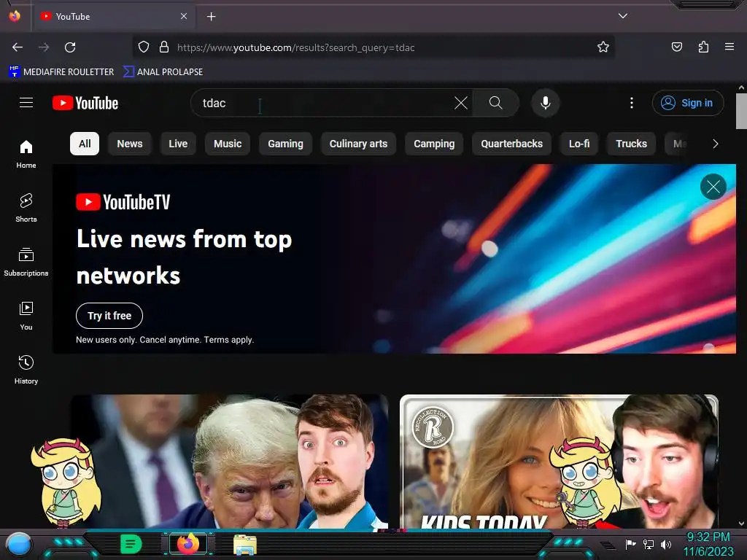Click the YouTubeTV logo in banner
The image size is (747, 560).
tap(123, 202)
